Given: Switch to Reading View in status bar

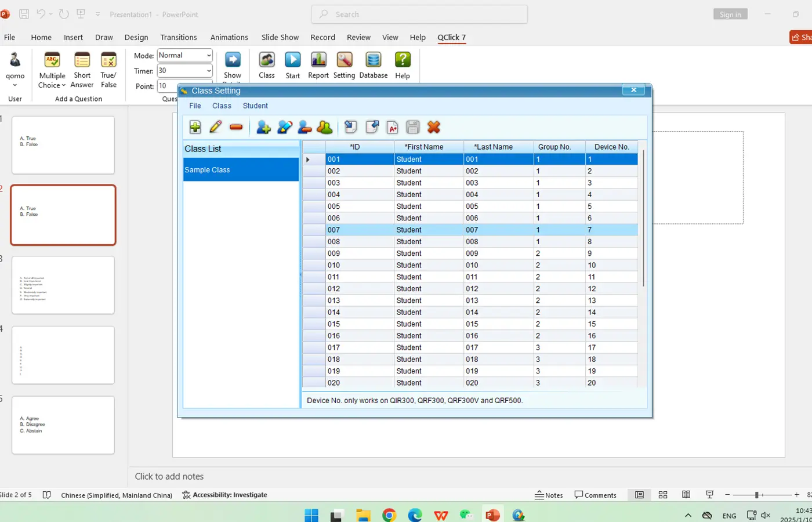Looking at the screenshot, I should pos(686,495).
